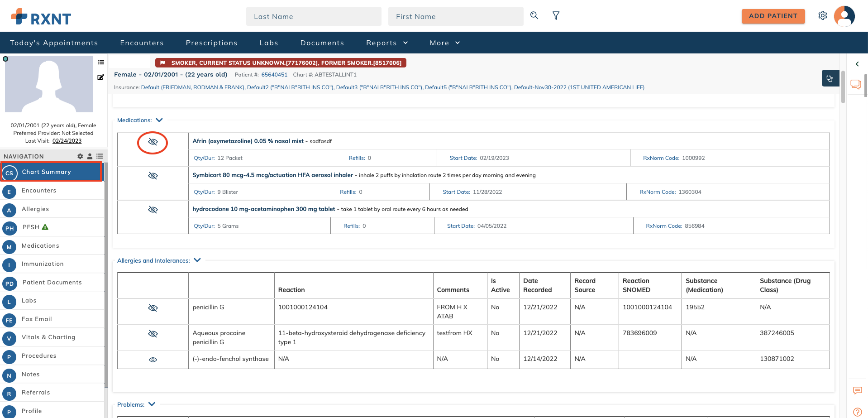868x418 pixels.
Task: Toggle visibility of Symbicort medication
Action: coord(153,176)
